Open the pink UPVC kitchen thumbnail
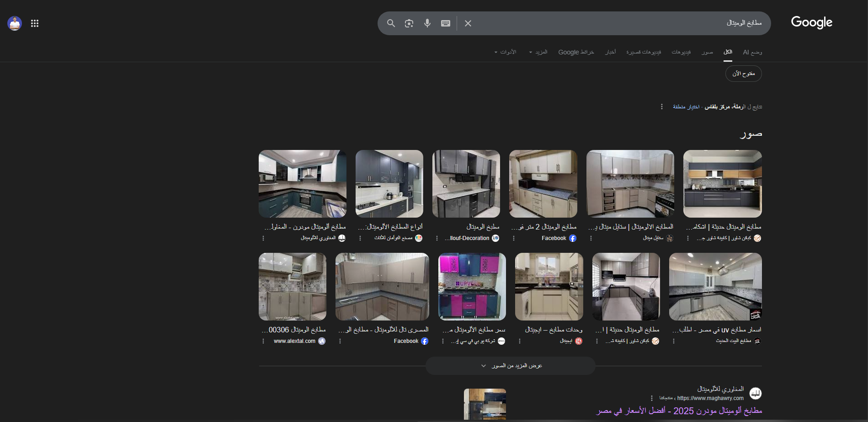The width and height of the screenshot is (868, 422). 472,287
